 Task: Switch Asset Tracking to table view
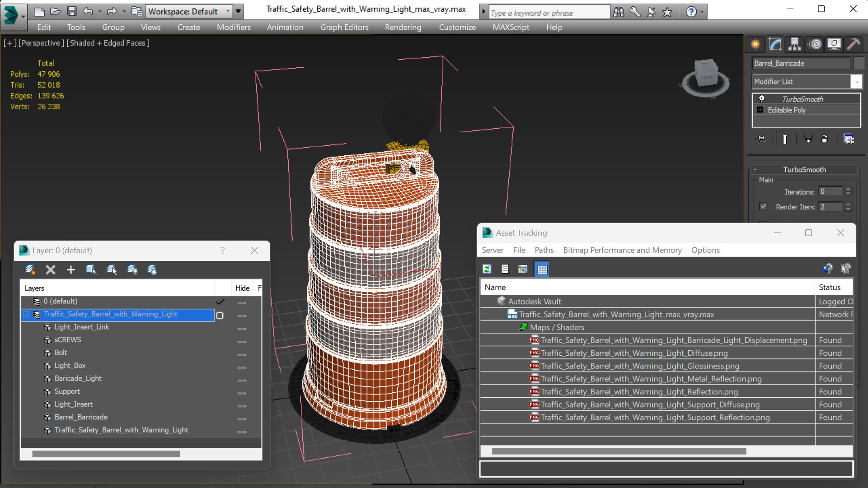(542, 269)
